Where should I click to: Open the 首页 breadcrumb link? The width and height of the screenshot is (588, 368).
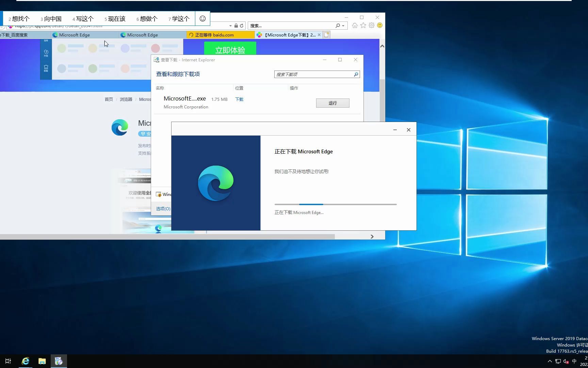[109, 99]
